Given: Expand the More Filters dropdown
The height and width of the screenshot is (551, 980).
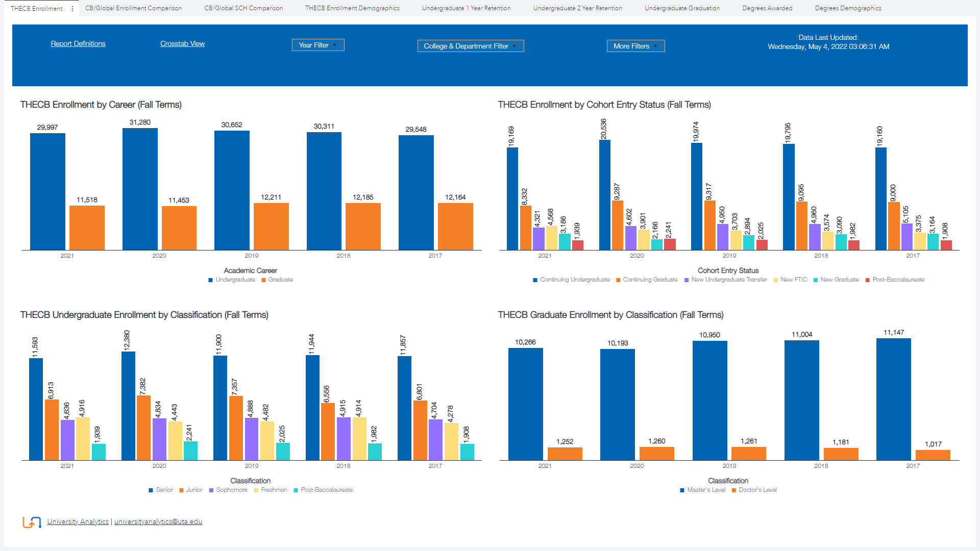Looking at the screenshot, I should [635, 46].
